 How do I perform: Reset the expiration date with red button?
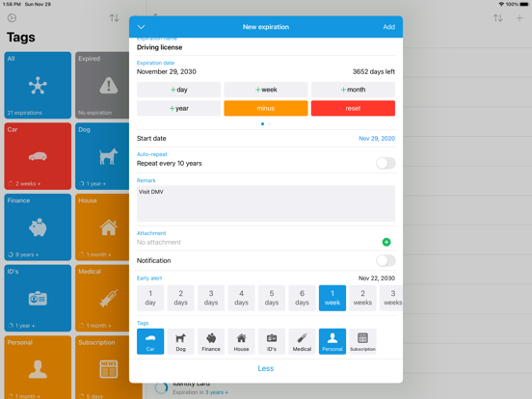(353, 108)
